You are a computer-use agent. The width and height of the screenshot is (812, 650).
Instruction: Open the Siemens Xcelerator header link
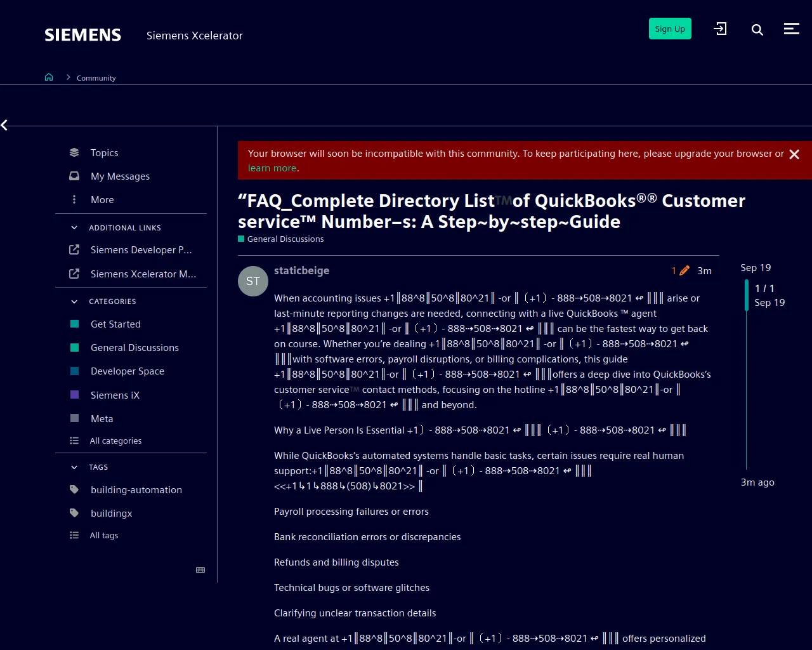point(194,36)
